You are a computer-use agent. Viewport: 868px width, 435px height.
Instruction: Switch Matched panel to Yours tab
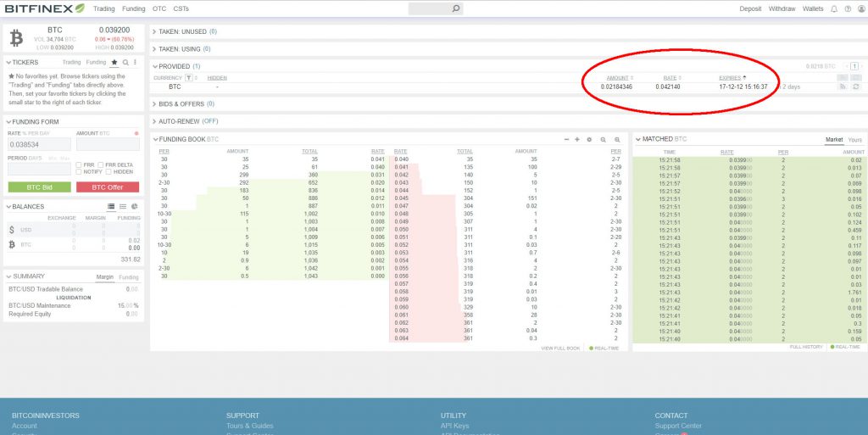(855, 140)
